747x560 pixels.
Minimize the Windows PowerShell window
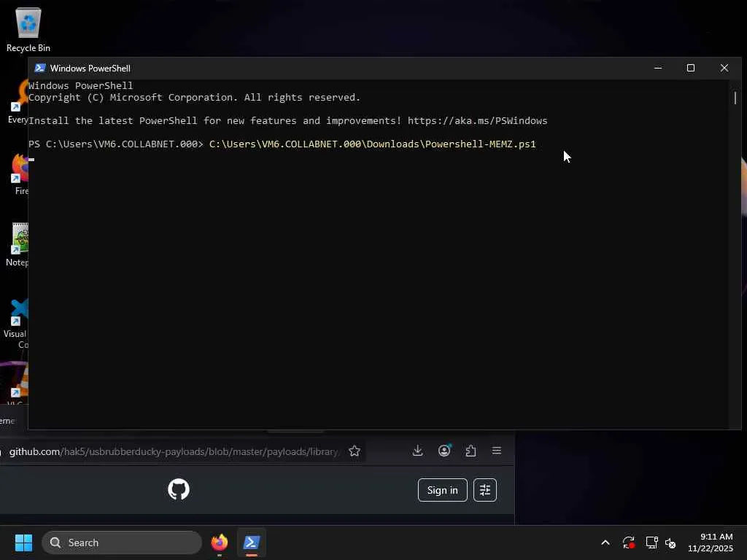(658, 68)
